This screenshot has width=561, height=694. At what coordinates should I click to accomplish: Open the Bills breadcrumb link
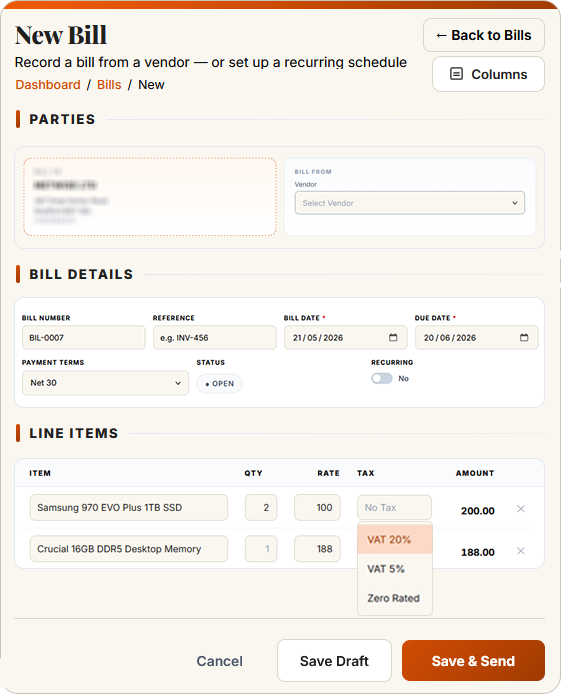109,85
